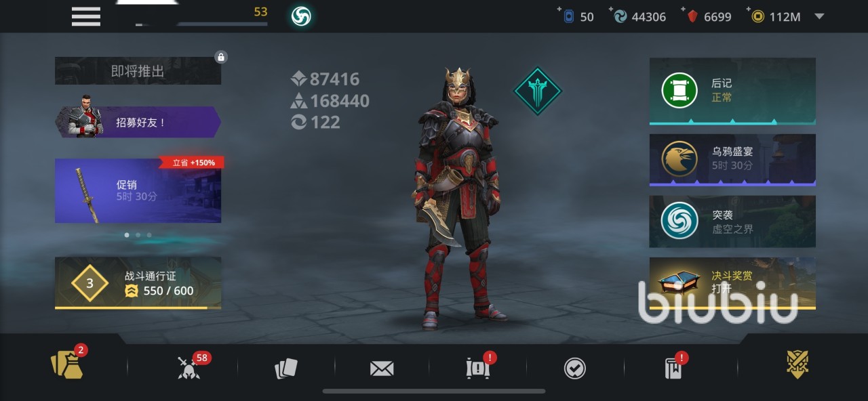
Task: Open the book journal icon with alert
Action: tap(673, 368)
